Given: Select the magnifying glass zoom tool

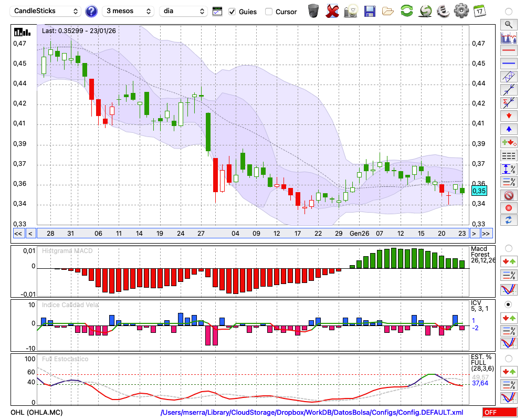Looking at the screenshot, I should click(x=508, y=24).
